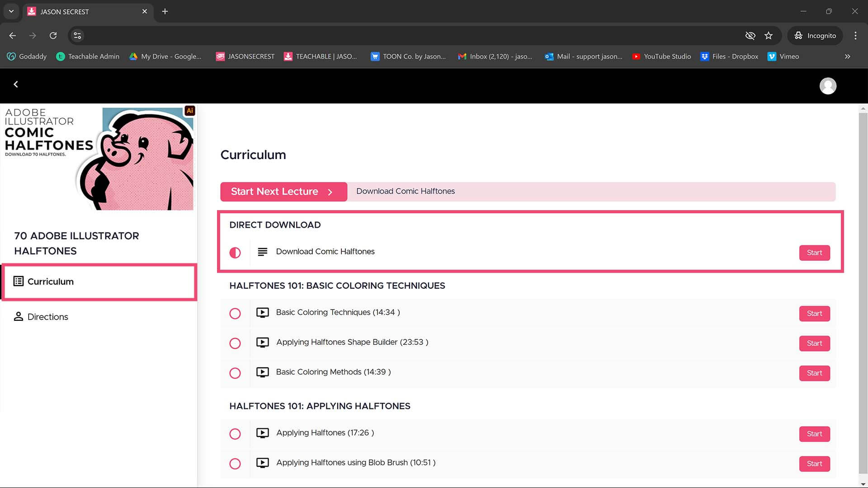Start the Applying Halftones (17:26) lecture

pos(814,434)
